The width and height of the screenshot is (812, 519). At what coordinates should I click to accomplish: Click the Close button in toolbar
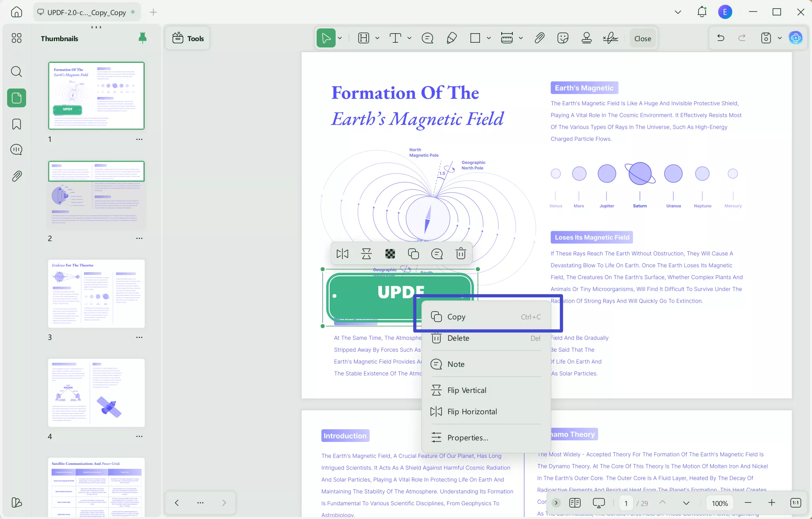click(642, 38)
